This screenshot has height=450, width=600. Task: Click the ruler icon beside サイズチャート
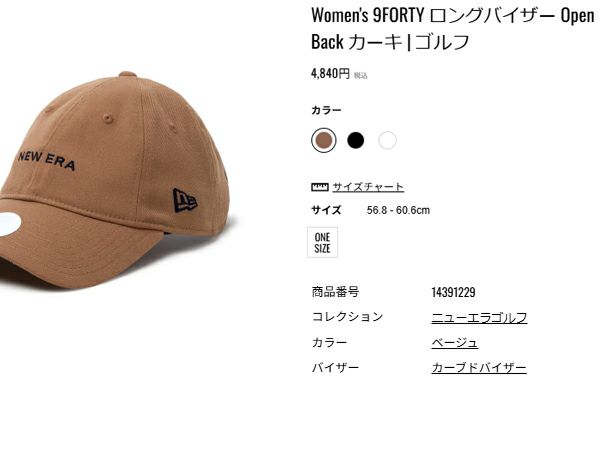320,187
